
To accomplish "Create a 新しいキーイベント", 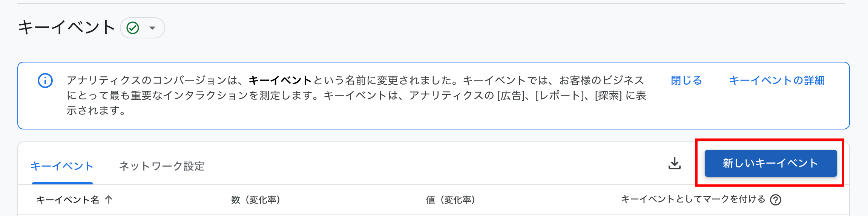I will (x=771, y=163).
